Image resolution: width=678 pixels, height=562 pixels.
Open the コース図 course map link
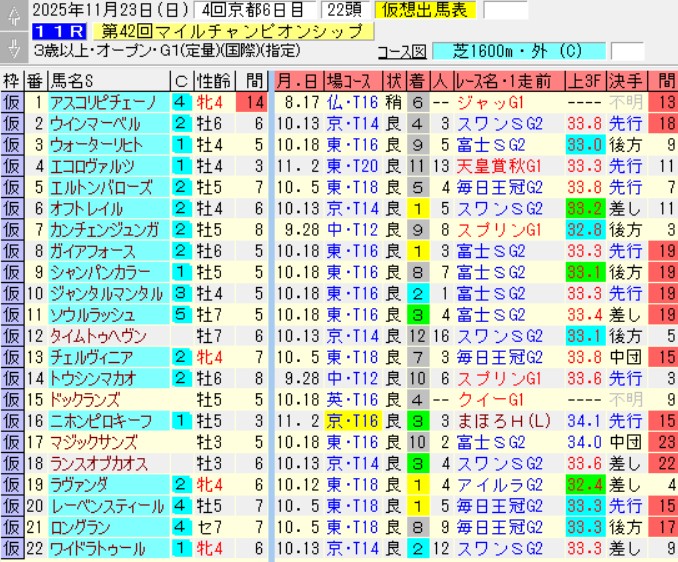(x=403, y=50)
